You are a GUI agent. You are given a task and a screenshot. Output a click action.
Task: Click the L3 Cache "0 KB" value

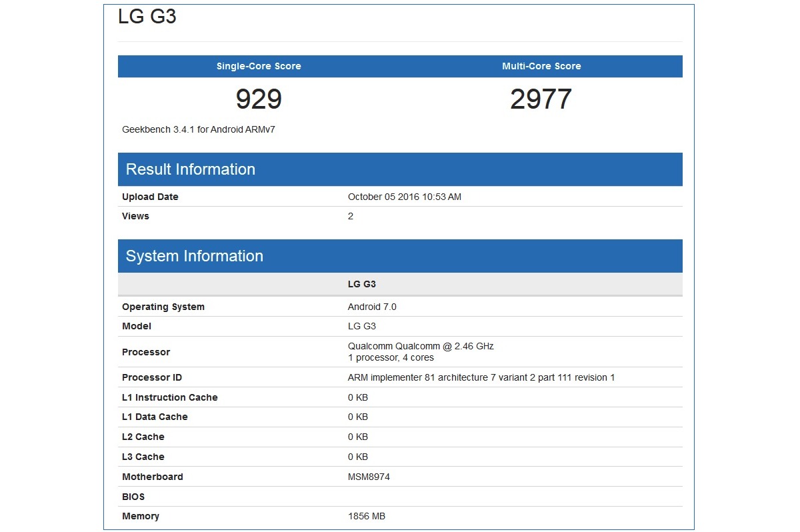point(358,457)
